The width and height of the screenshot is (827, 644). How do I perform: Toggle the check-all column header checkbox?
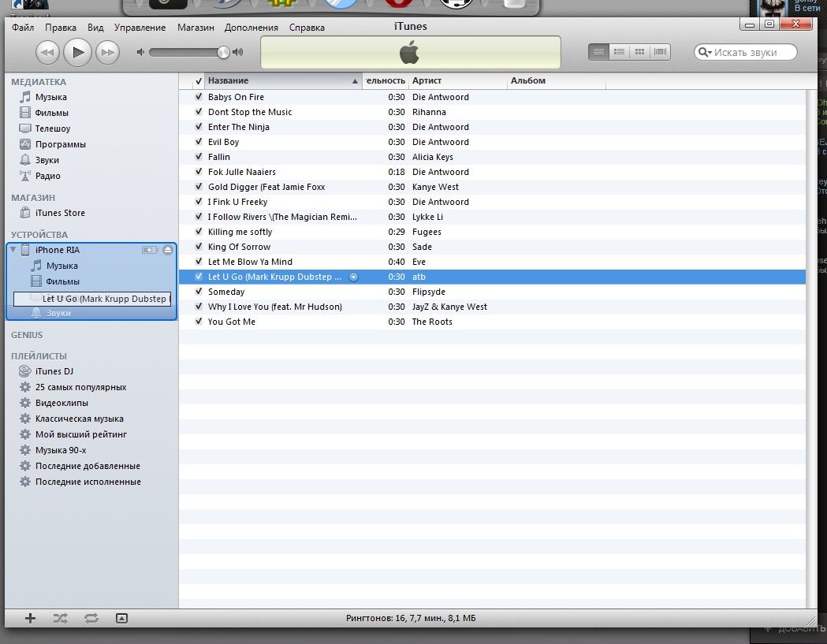pyautogui.click(x=199, y=81)
